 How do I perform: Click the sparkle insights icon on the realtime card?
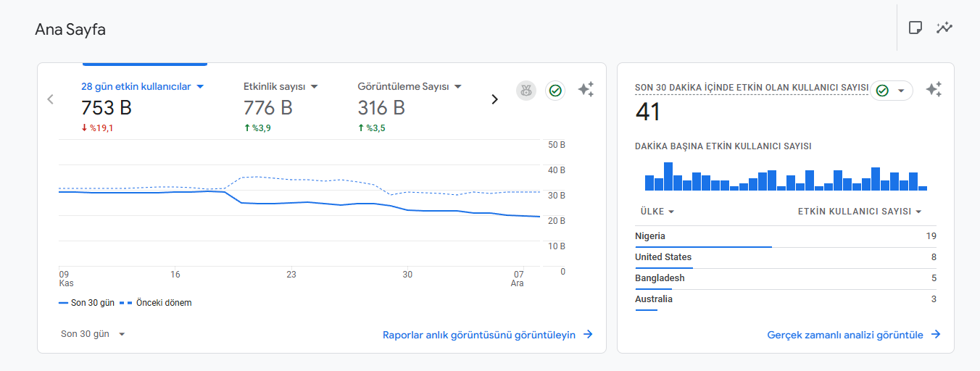[934, 90]
